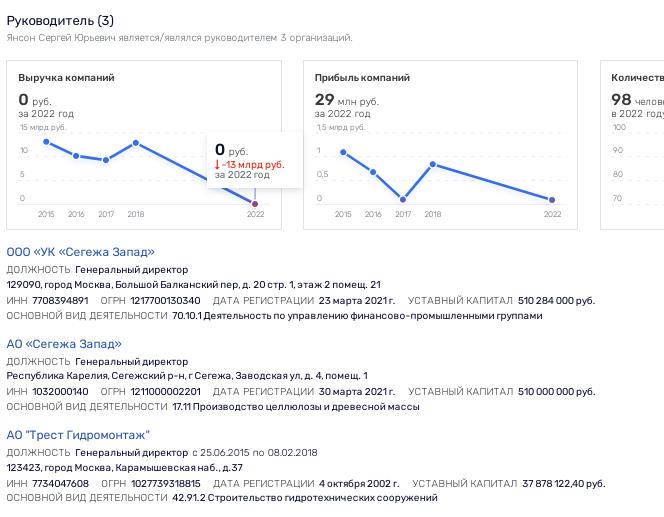The width and height of the screenshot is (664, 517).
Task: Click the 2022 profit chart data point
Action: pyautogui.click(x=552, y=200)
